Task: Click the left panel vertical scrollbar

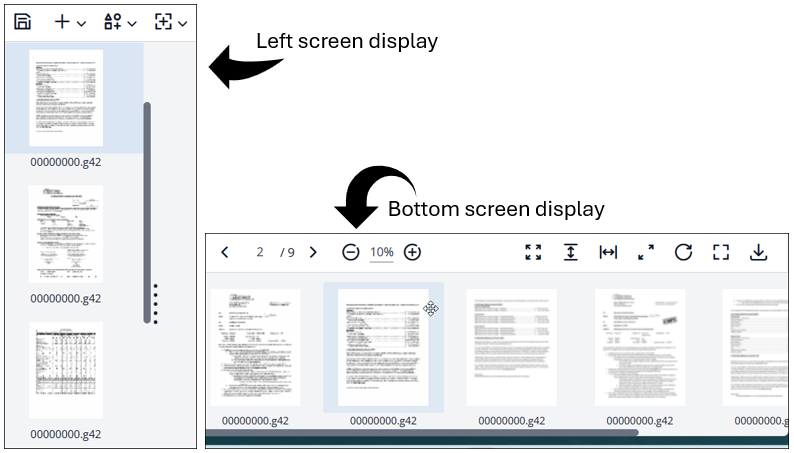Action: coord(147,213)
